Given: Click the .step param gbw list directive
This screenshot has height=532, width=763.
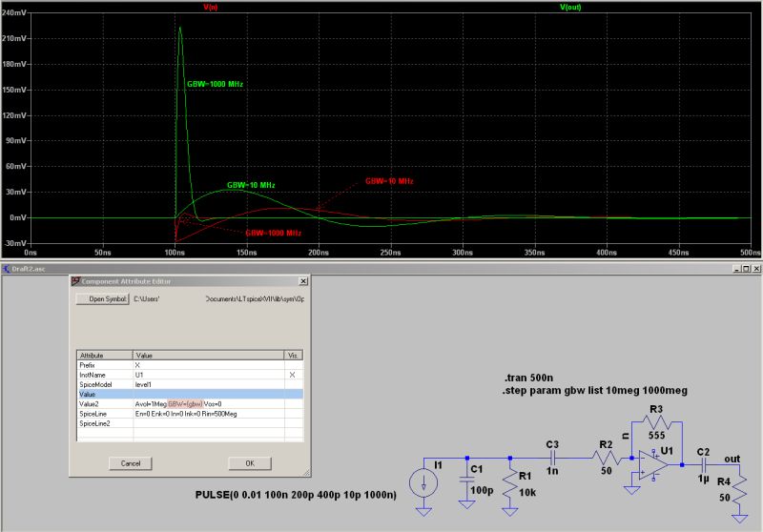Looking at the screenshot, I should point(595,391).
